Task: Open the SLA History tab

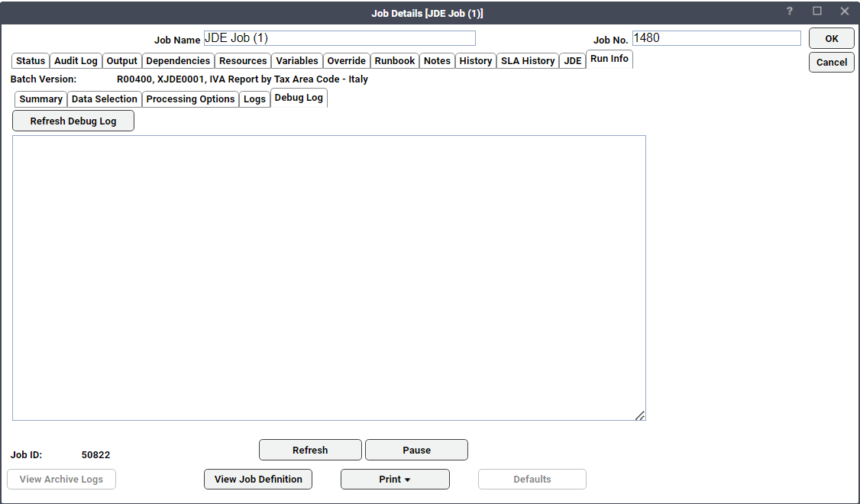Action: (x=528, y=61)
